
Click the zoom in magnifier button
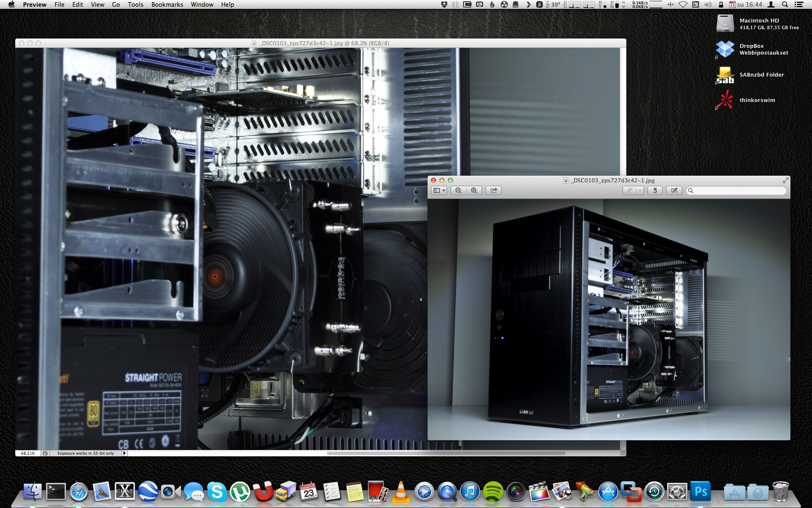click(474, 190)
